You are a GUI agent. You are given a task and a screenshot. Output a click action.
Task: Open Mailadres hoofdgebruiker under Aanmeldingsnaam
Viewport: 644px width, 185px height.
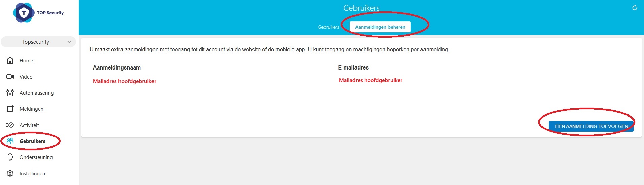125,81
